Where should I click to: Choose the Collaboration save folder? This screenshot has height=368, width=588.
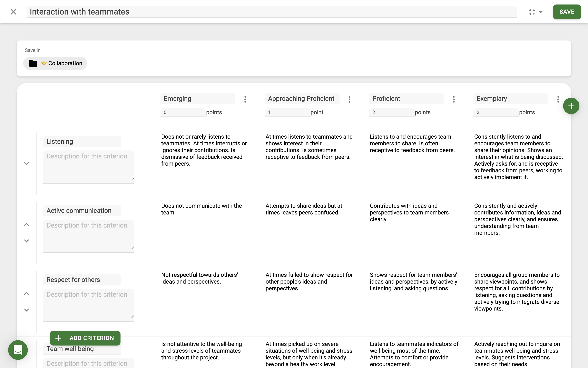[55, 63]
